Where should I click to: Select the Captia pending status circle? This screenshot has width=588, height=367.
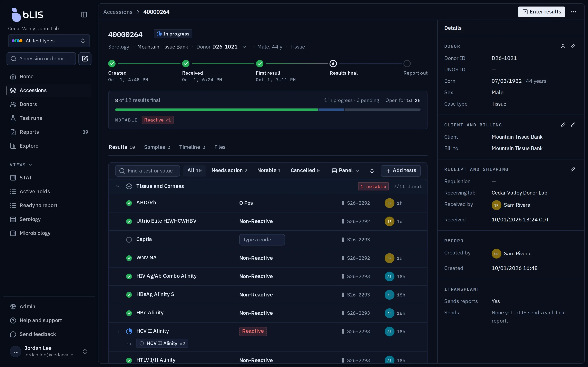[x=129, y=240]
